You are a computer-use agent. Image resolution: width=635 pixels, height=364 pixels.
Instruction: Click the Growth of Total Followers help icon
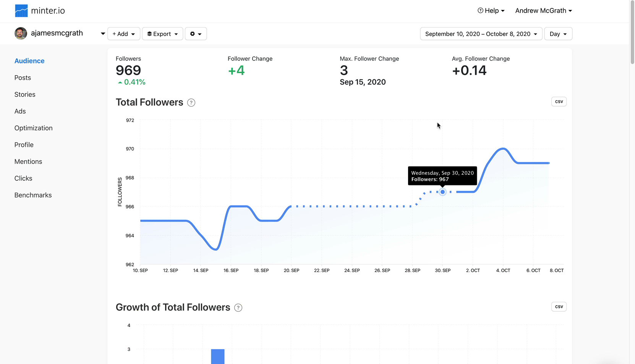[238, 308]
